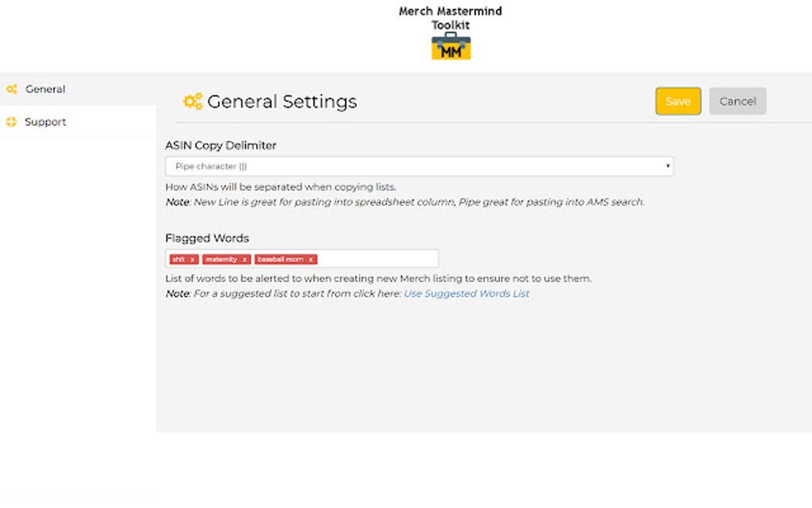The height and width of the screenshot is (508, 812).
Task: Click the MM toolbox logo
Action: point(451,47)
